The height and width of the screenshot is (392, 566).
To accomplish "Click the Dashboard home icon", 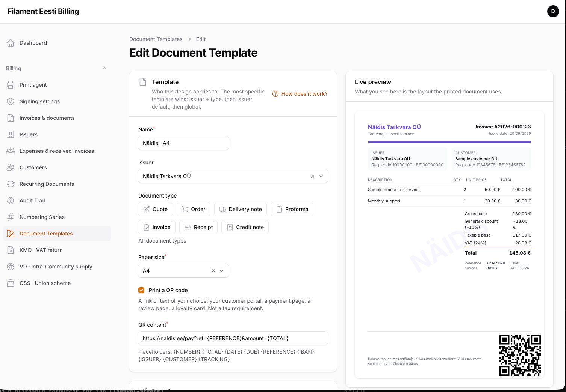I will point(11,43).
